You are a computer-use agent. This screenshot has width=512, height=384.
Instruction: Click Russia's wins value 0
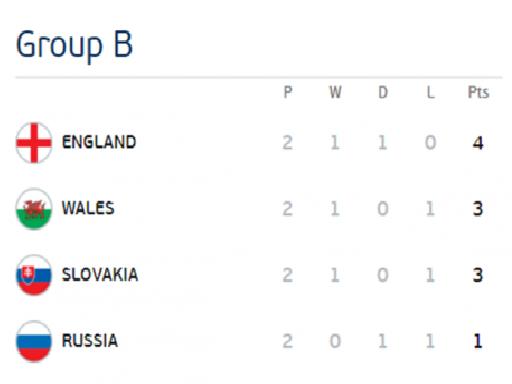[x=335, y=341]
